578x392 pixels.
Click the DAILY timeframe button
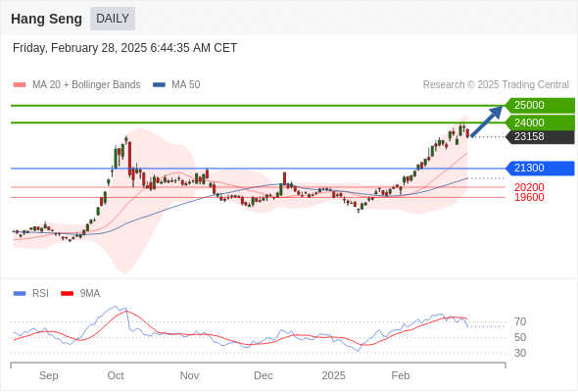(x=113, y=19)
